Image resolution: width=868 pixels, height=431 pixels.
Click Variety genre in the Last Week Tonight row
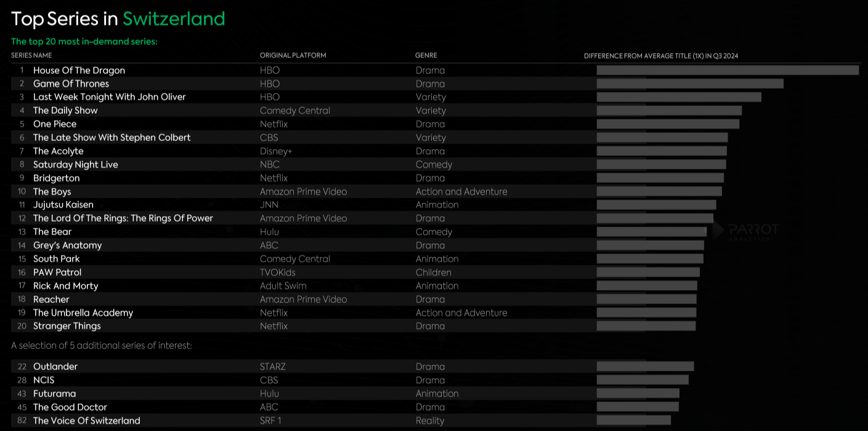[431, 97]
